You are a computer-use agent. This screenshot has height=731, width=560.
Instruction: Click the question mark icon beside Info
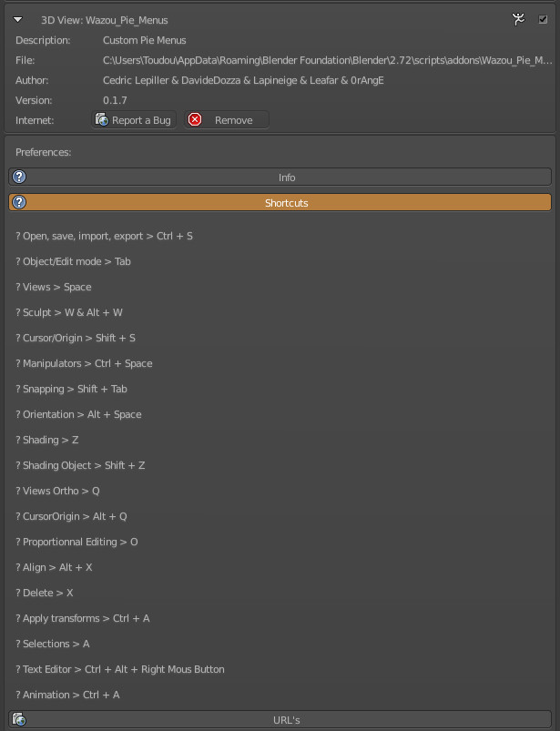click(19, 177)
